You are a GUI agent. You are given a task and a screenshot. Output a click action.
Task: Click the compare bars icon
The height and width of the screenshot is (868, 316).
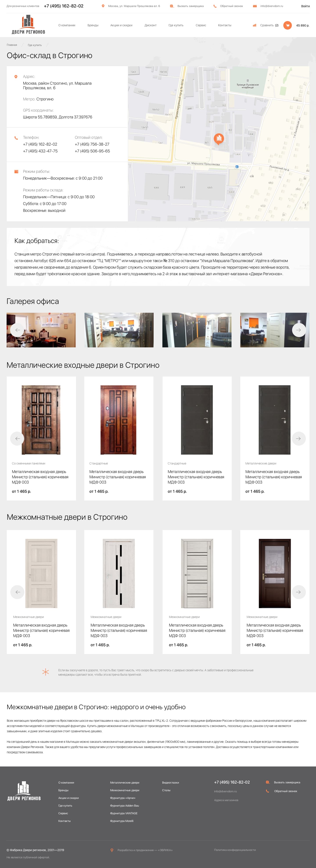[x=255, y=25]
